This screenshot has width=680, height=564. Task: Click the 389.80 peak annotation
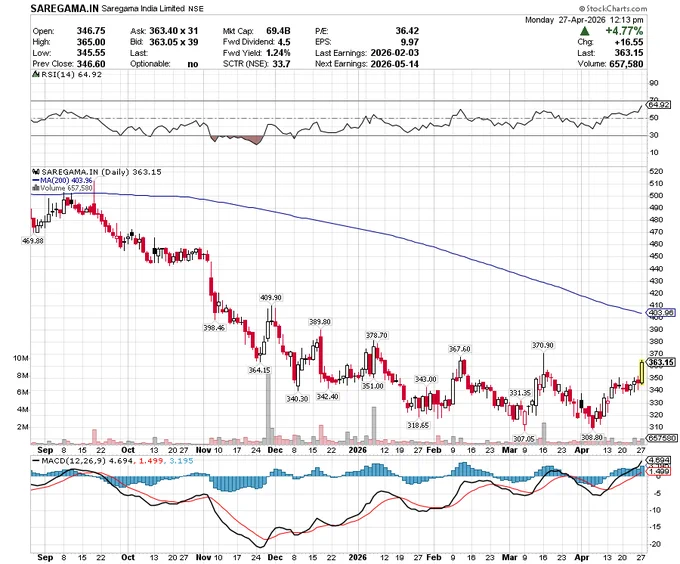tap(320, 322)
